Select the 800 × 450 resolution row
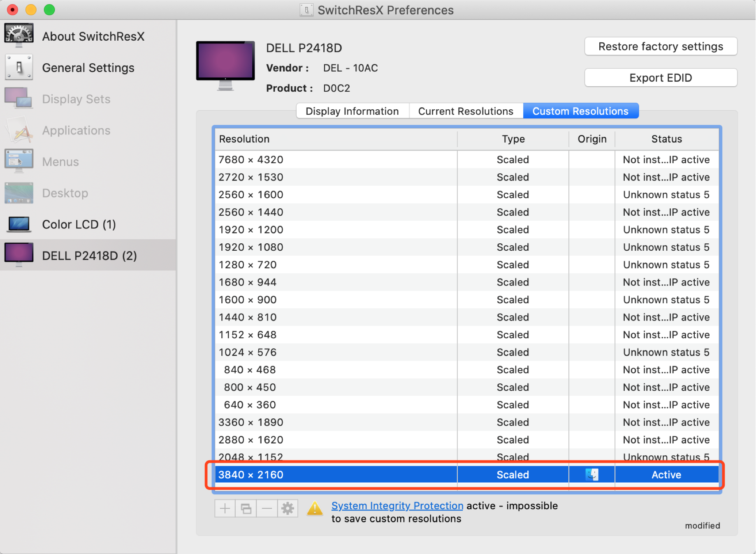 click(467, 387)
